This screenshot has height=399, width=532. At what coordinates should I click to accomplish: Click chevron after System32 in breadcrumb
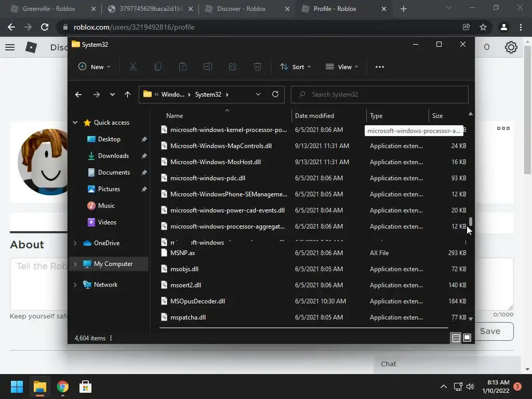coord(227,95)
